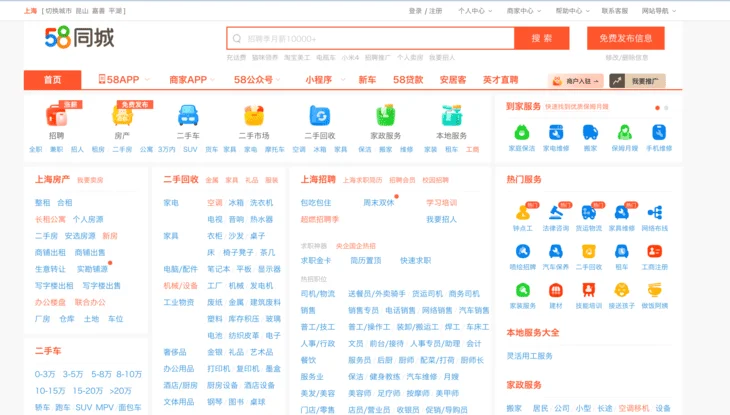Image resolution: width=730 pixels, height=415 pixels.
Task: Open the 笔记本 recycling link
Action: pos(218,269)
